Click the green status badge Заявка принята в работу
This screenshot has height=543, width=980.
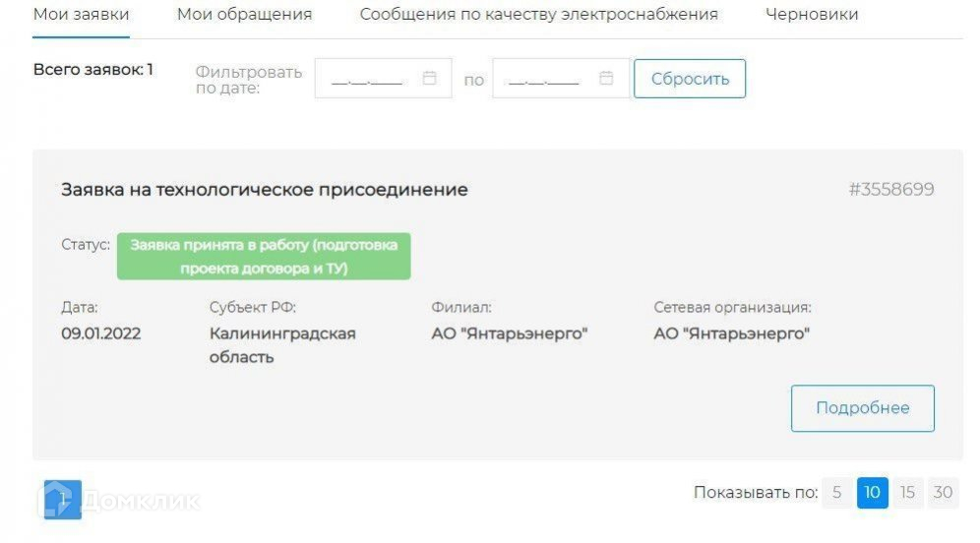pos(264,256)
